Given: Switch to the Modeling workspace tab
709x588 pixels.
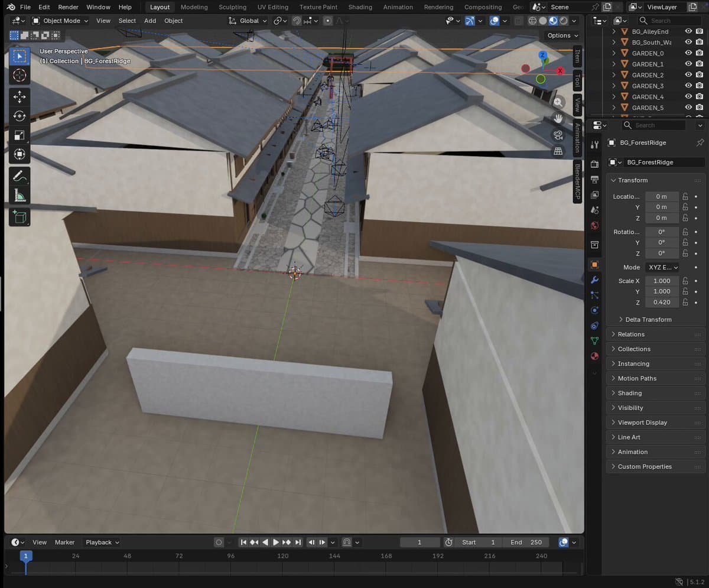Looking at the screenshot, I should pyautogui.click(x=194, y=7).
